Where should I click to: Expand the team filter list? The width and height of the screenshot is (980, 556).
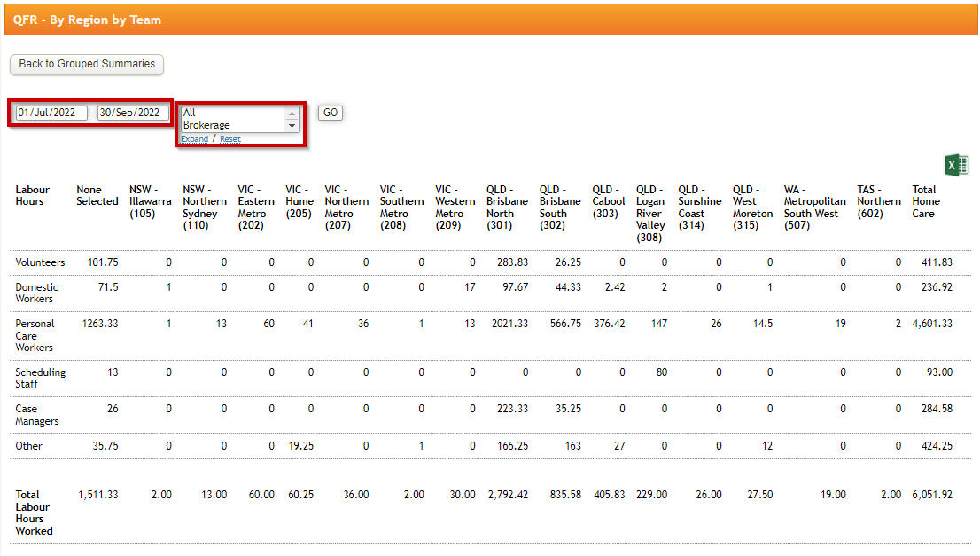pyautogui.click(x=194, y=139)
